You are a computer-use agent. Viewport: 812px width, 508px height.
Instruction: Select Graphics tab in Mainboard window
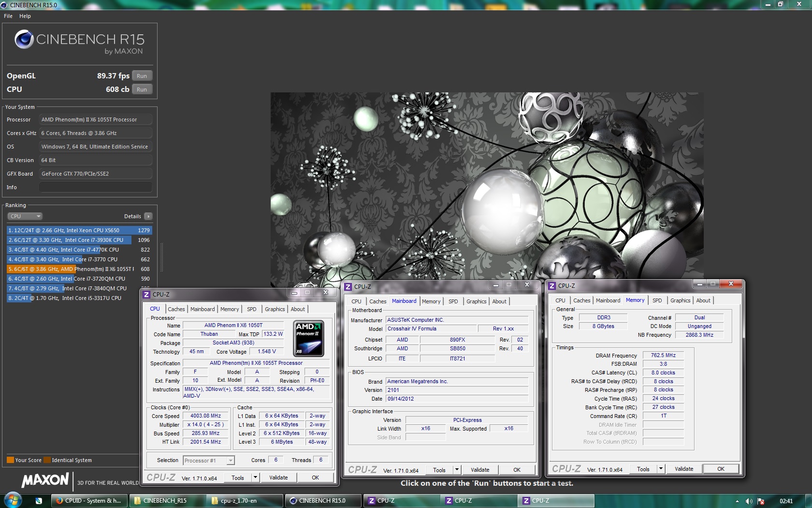[x=477, y=301]
